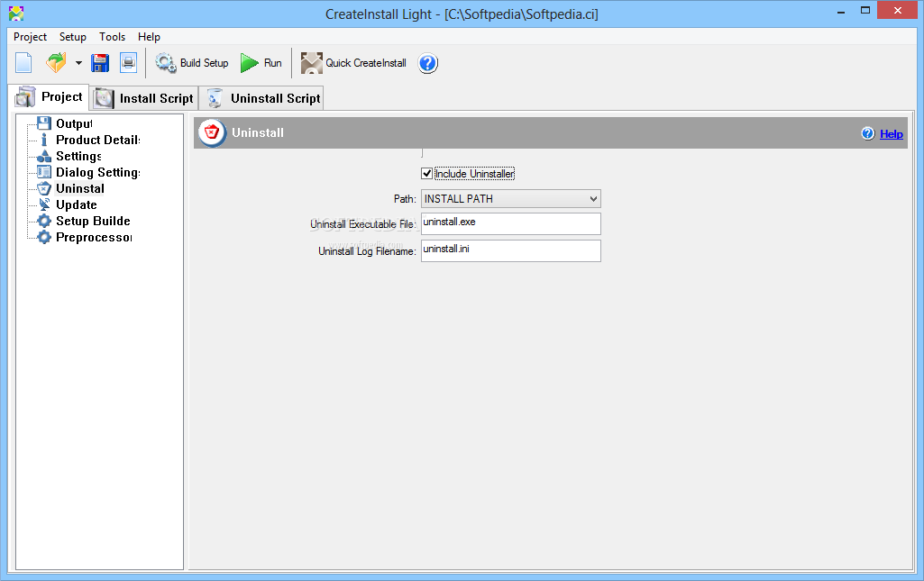Viewport: 924px width, 581px height.
Task: Switch to the Install Script tab
Action: [x=144, y=98]
